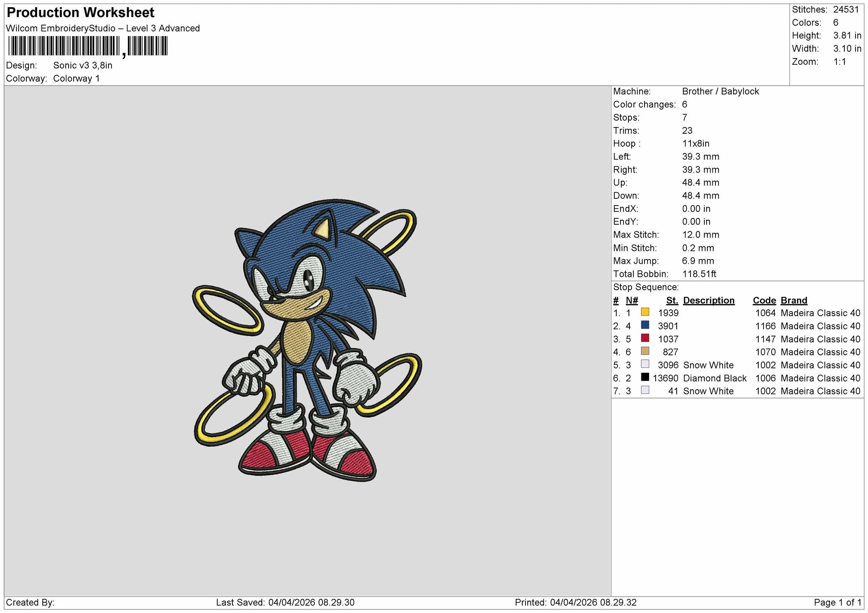This screenshot has width=868, height=613.
Task: Click the Total Bobbin value '118.51ft'
Action: (x=699, y=274)
